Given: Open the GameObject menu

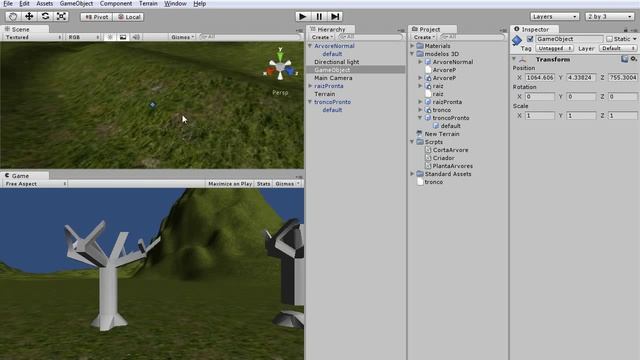Looking at the screenshot, I should tap(76, 4).
